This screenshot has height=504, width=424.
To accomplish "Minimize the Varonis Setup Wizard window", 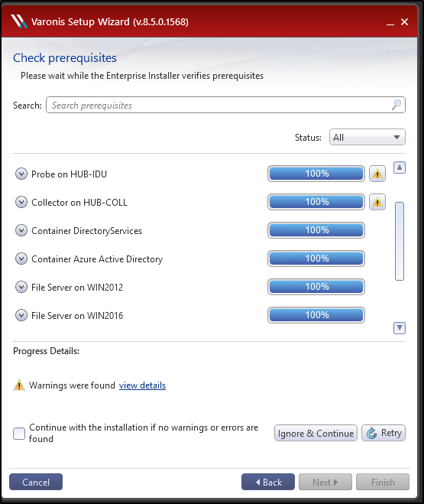I will coord(390,22).
